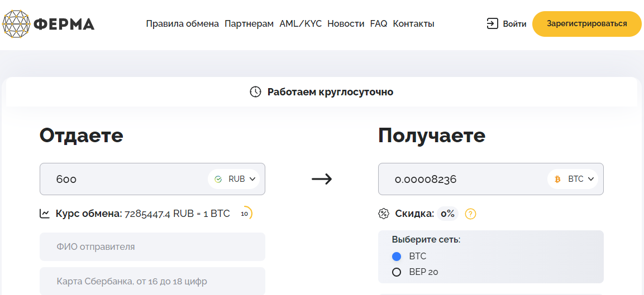Image resolution: width=644 pixels, height=295 pixels.
Task: Click the Отдаете heading
Action: 82,136
